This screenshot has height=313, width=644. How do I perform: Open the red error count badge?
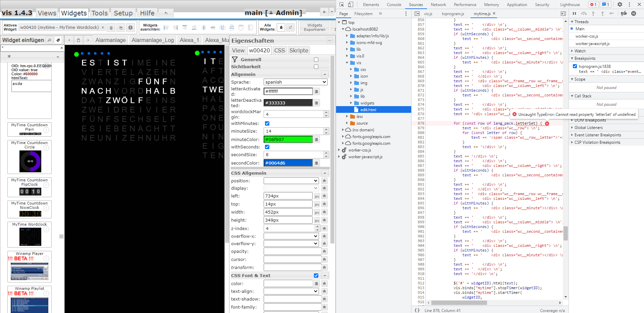pyautogui.click(x=593, y=4)
